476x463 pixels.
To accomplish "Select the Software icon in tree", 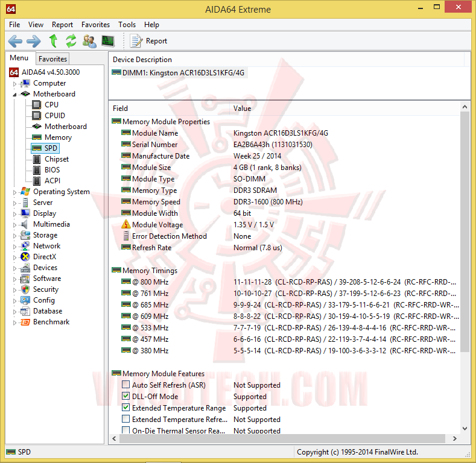I will coord(25,279).
